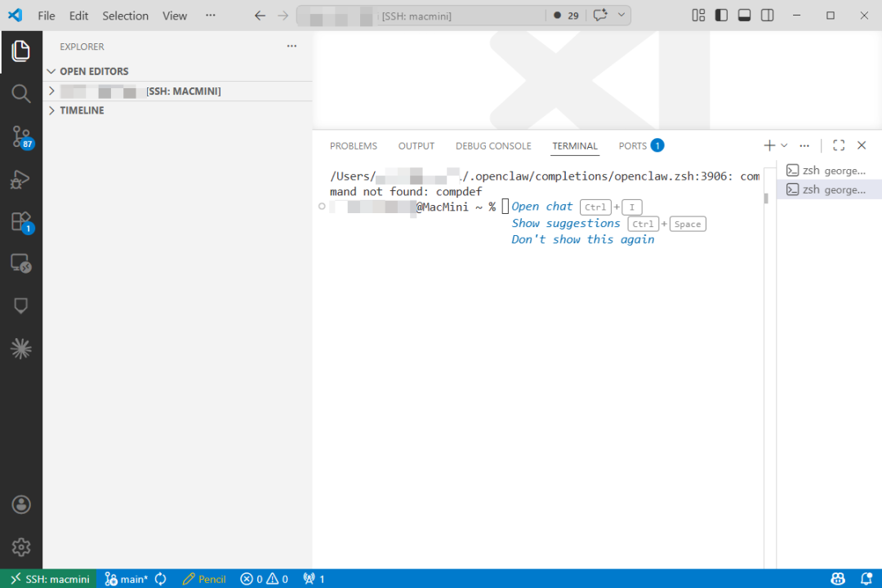The width and height of the screenshot is (882, 588).
Task: Open the Copilot status icon
Action: (838, 578)
